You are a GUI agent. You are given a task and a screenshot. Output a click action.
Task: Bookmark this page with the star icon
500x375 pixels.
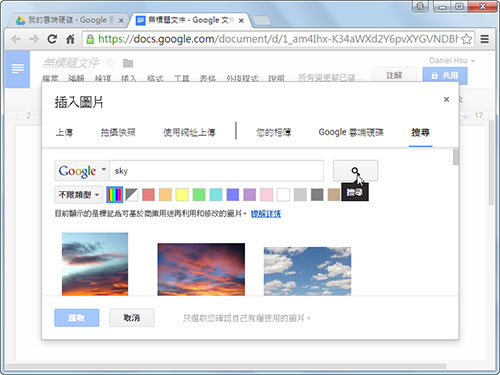[467, 39]
